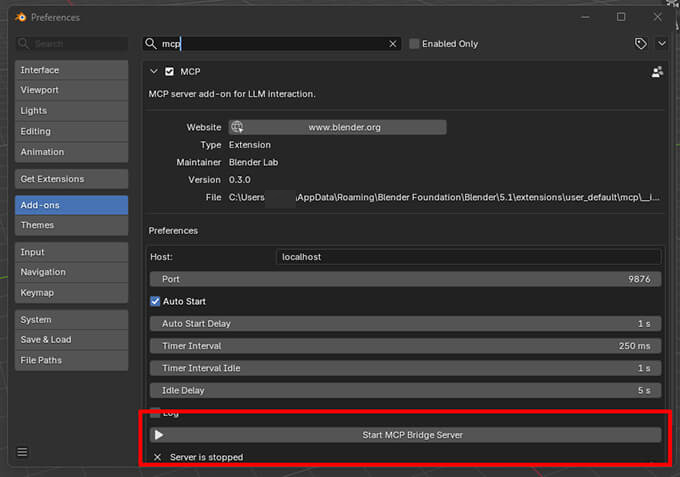Select the Themes preferences section
680x477 pixels.
(x=71, y=225)
